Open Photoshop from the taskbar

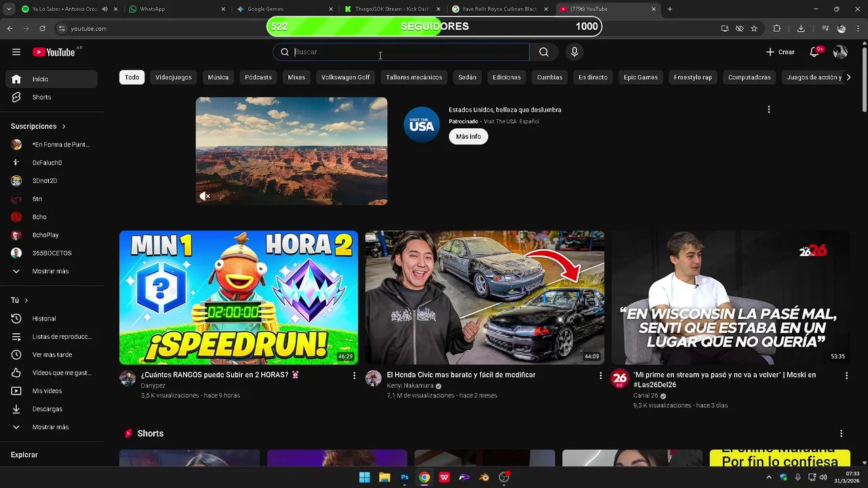[404, 477]
